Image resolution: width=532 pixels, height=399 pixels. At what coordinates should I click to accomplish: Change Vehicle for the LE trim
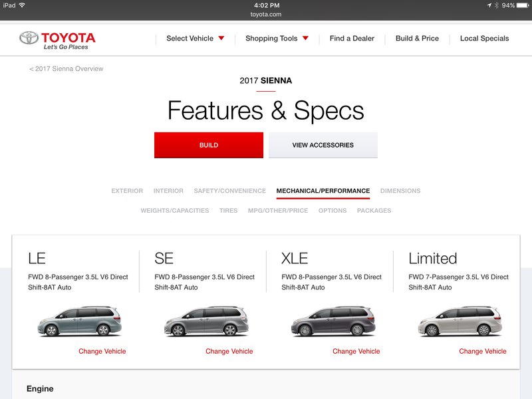102,351
